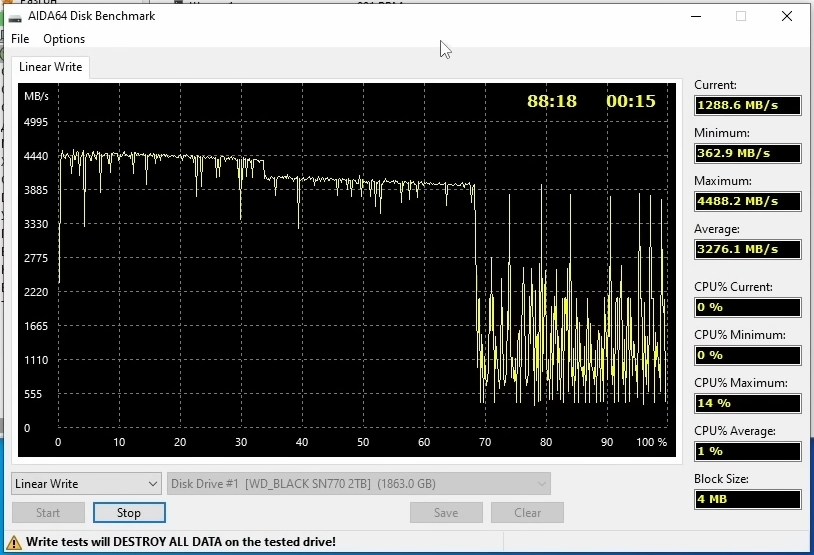Click the MB/s axis label on graph
The height and width of the screenshot is (555, 814).
tap(36, 97)
